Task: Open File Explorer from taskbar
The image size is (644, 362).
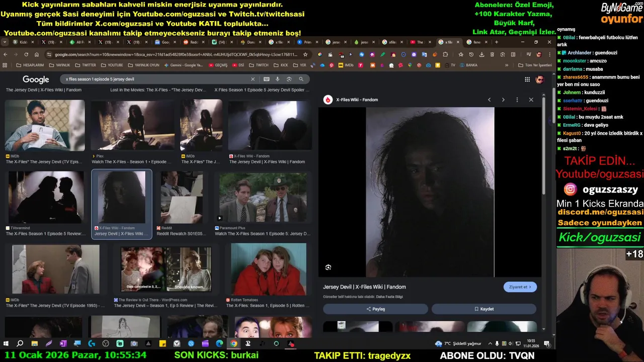Action: coord(34,344)
